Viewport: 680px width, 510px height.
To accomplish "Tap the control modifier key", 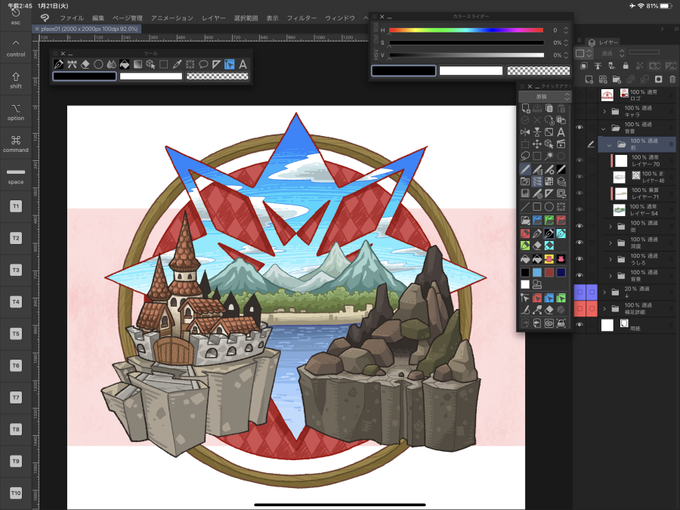I will click(16, 49).
